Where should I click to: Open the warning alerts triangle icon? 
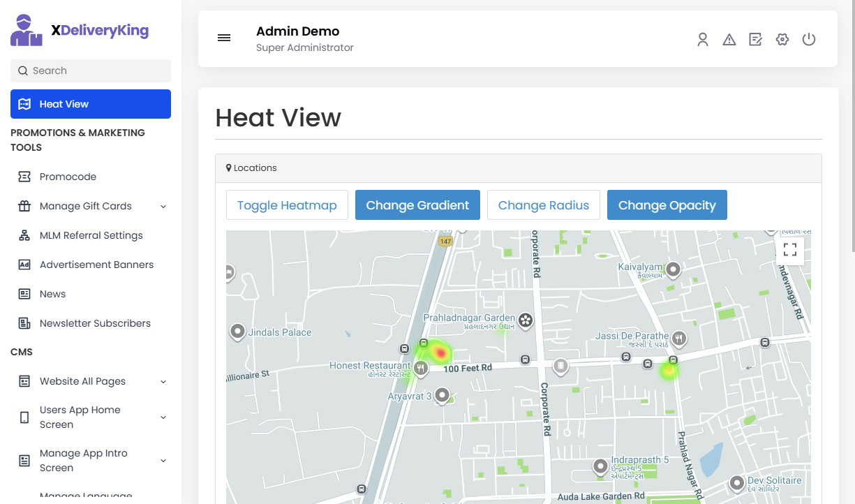pos(729,40)
